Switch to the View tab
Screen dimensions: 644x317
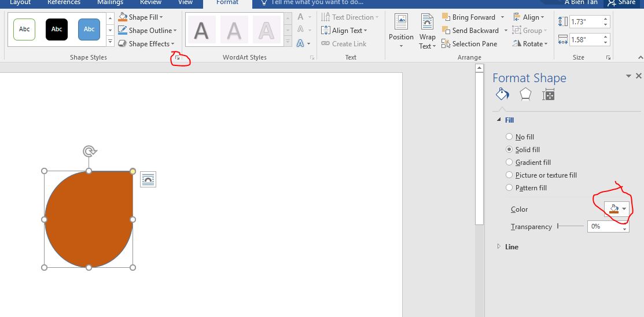(x=185, y=2)
